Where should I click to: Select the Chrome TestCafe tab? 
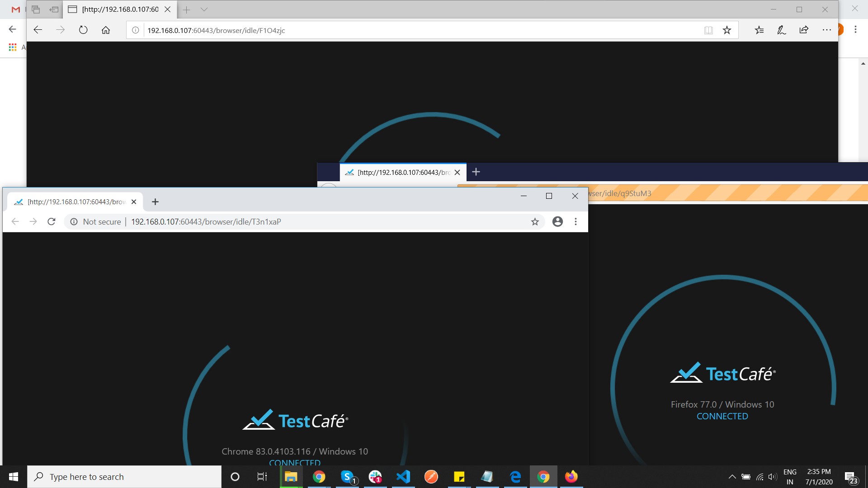(x=75, y=202)
